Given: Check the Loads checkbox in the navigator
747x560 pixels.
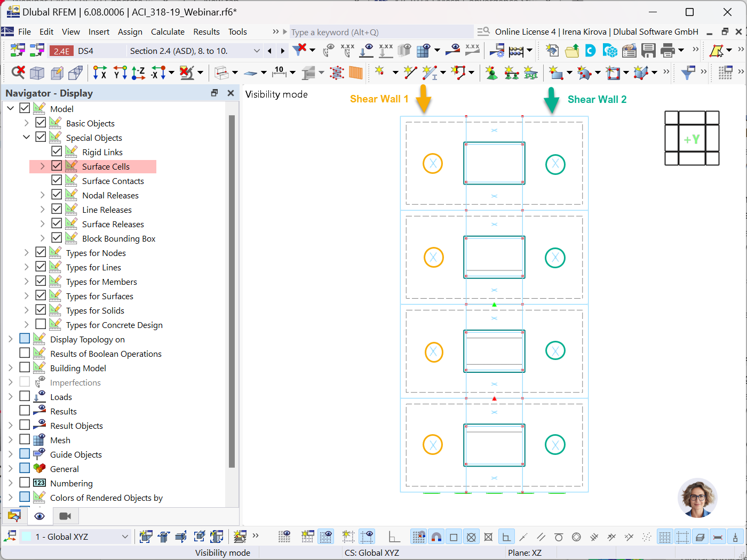Looking at the screenshot, I should [24, 396].
